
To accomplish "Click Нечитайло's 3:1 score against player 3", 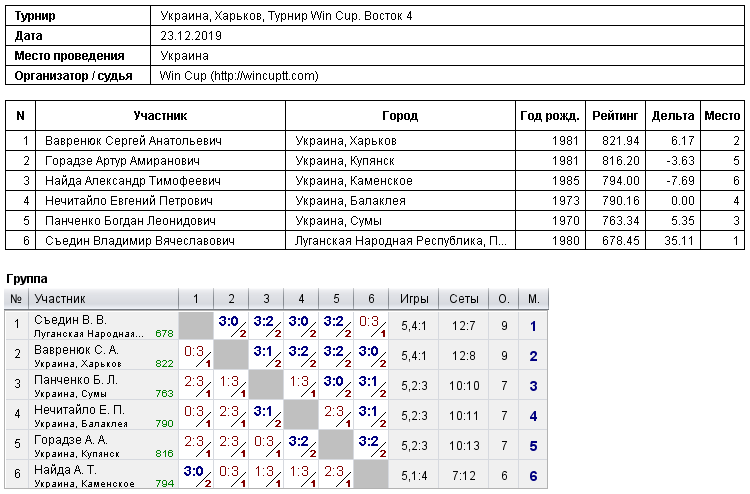I will pos(263,411).
